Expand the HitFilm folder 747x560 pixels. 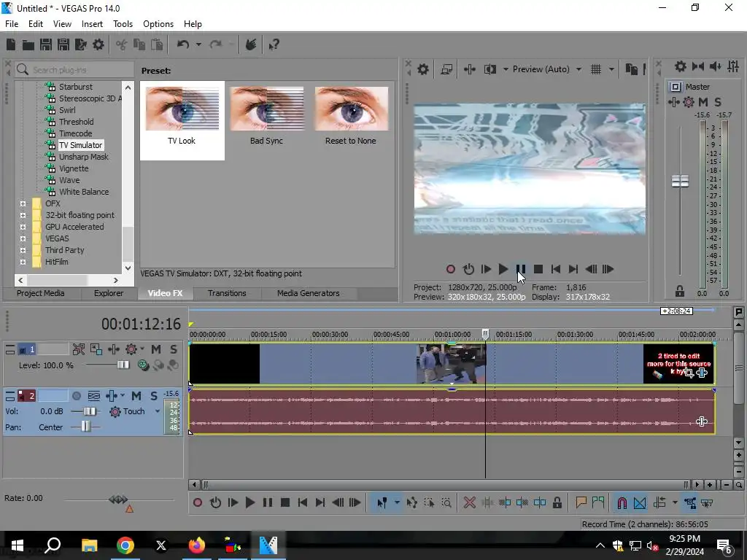23,262
